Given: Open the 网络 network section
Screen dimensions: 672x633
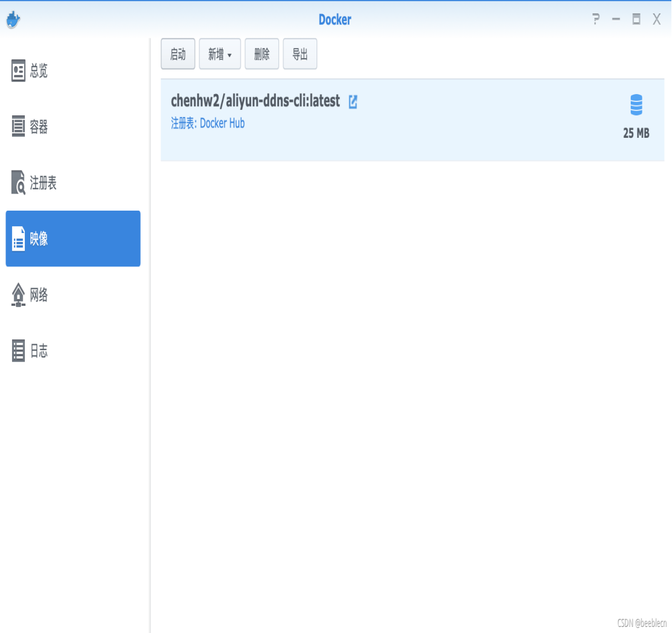Looking at the screenshot, I should pos(73,295).
